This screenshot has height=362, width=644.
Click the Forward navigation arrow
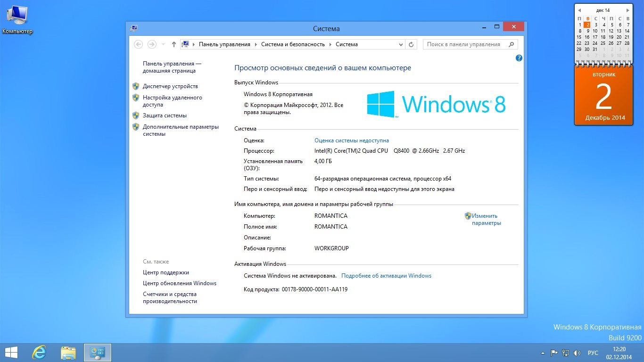click(152, 44)
